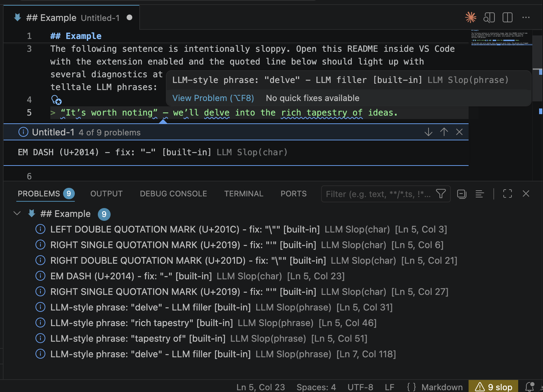Click the breakpoint-like icon on line 4 gutter
This screenshot has height=392, width=543.
click(x=56, y=100)
